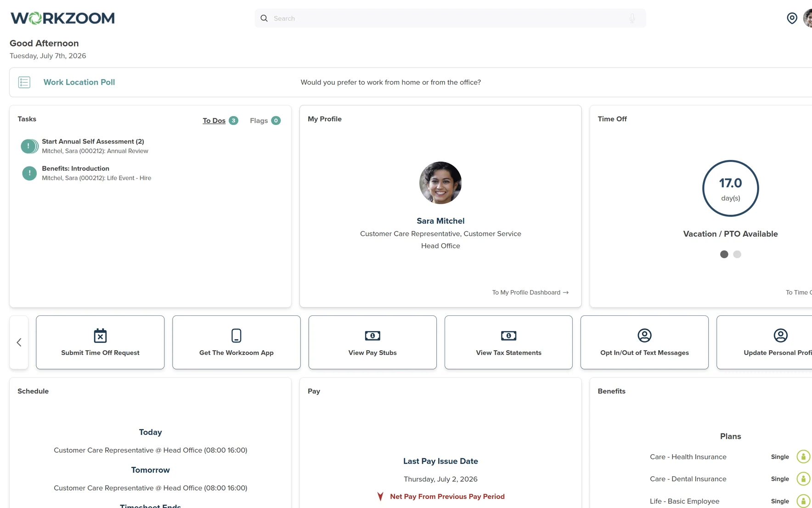Click the To Dos count badge 3
The image size is (812, 508).
(233, 120)
